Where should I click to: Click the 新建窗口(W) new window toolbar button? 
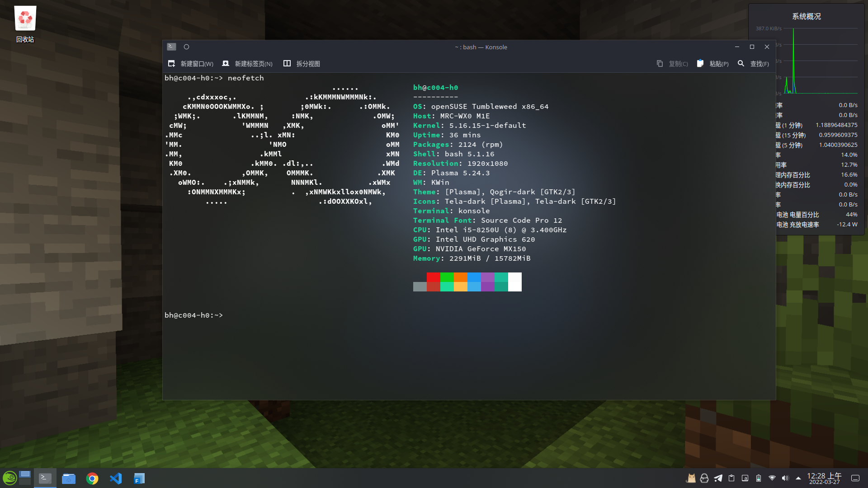click(x=190, y=64)
